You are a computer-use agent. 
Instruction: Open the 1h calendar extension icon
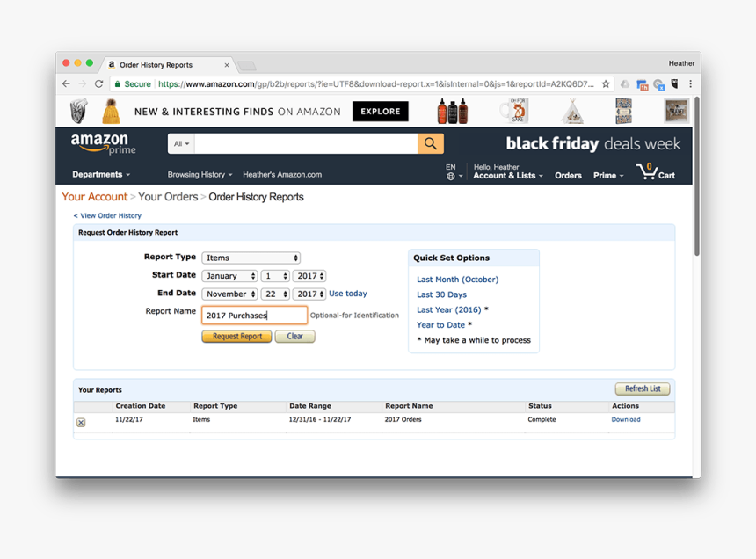643,83
